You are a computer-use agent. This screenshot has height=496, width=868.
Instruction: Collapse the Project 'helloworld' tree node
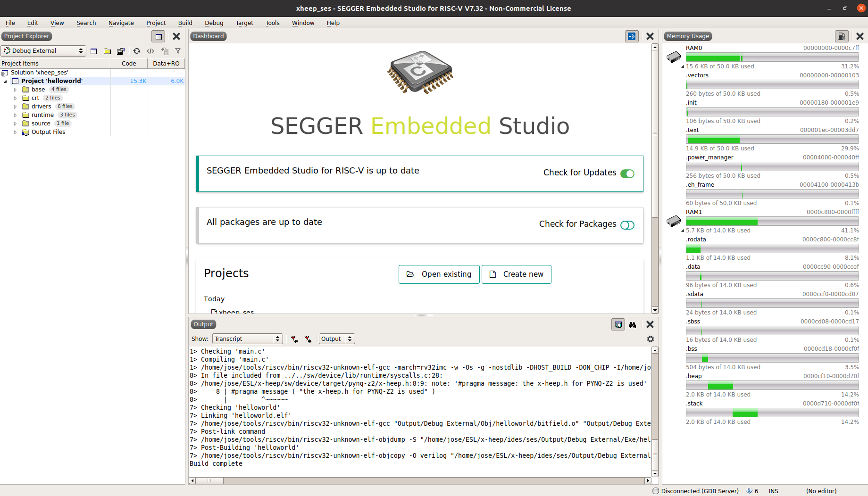tap(5, 82)
